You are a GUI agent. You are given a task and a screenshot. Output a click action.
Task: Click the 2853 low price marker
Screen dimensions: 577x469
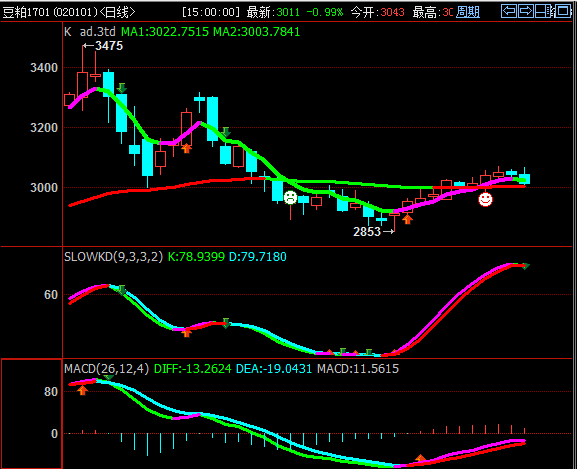(374, 232)
